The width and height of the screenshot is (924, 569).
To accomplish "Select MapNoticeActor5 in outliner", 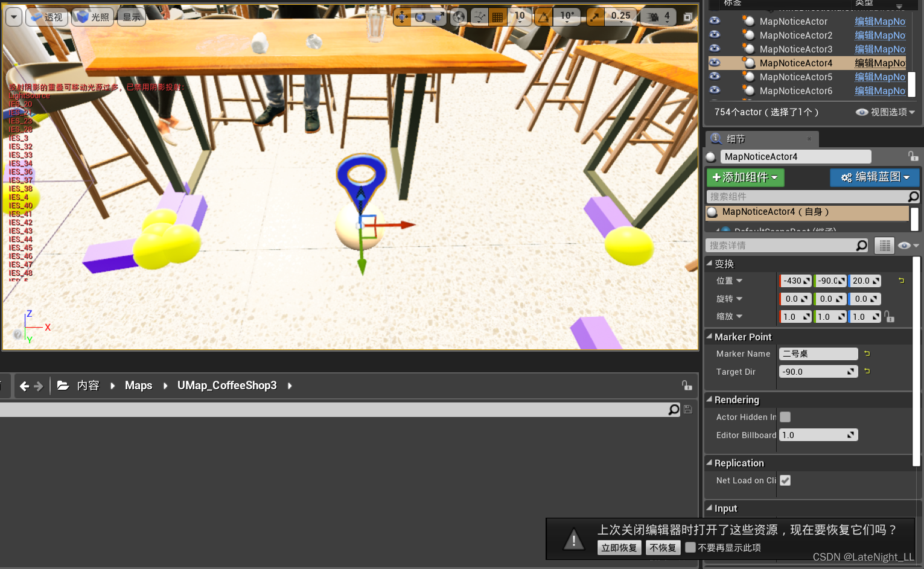I will pos(795,77).
